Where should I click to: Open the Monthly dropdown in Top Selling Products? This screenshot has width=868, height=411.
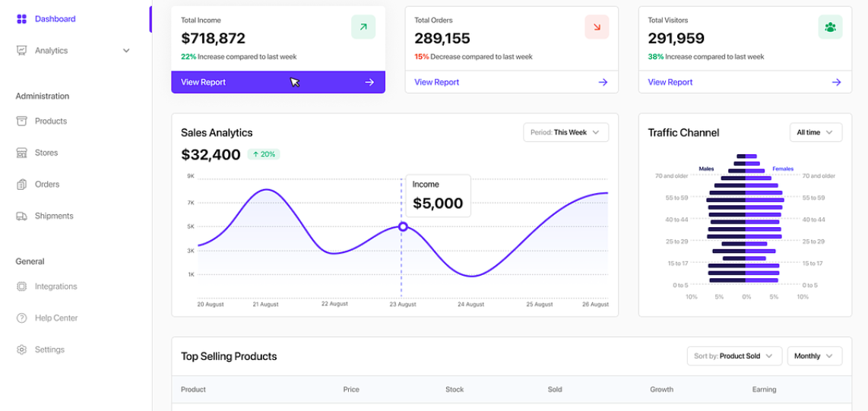pyautogui.click(x=815, y=356)
